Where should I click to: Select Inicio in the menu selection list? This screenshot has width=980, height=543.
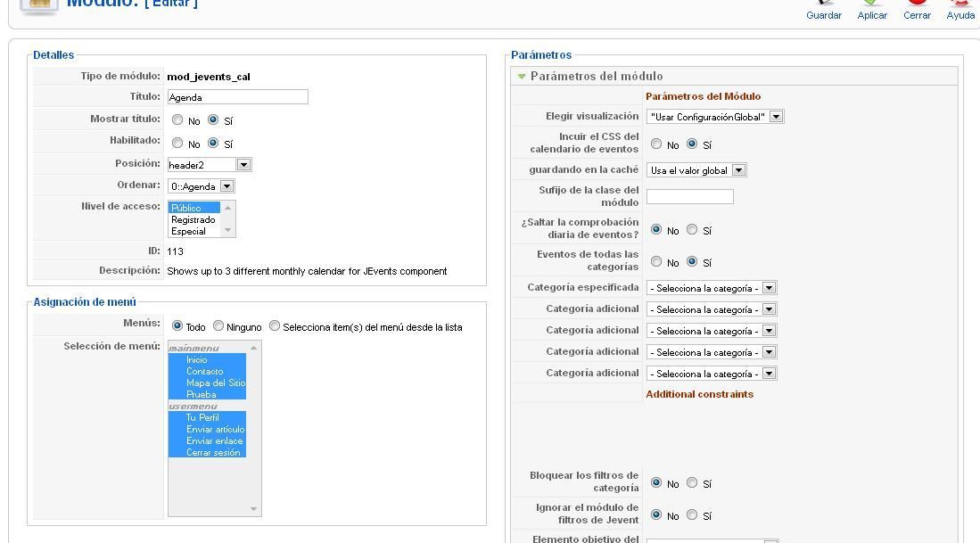pyautogui.click(x=207, y=359)
